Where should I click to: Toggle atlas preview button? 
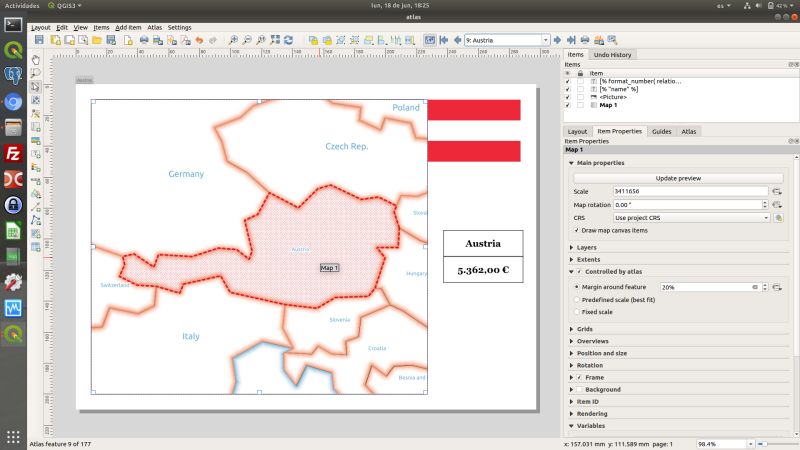430,40
